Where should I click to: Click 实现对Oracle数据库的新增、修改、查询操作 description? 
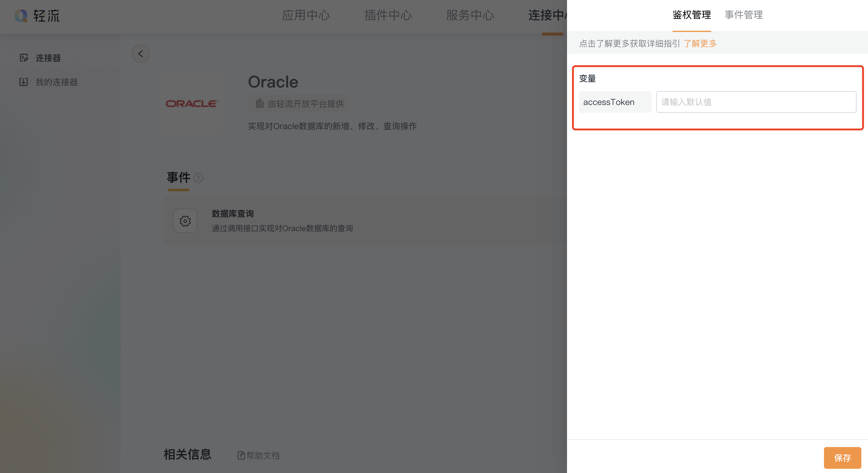pos(332,126)
